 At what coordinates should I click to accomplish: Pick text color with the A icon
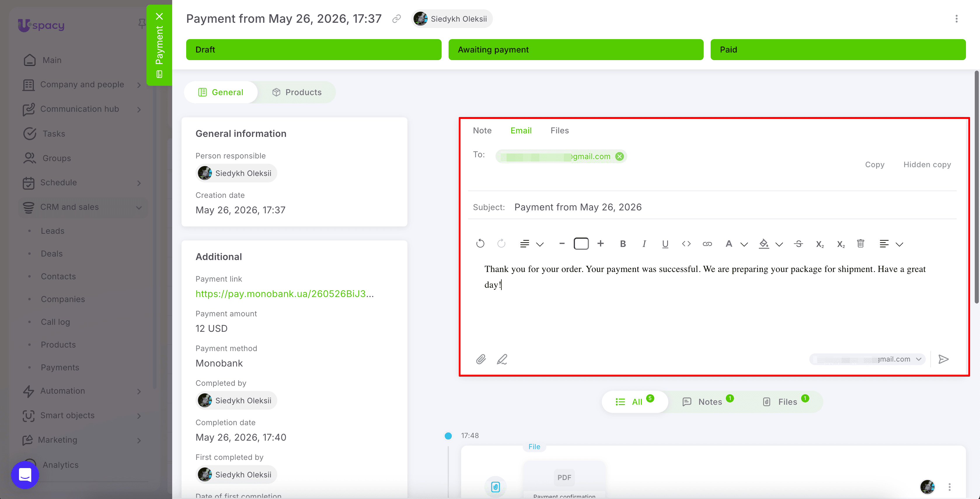tap(728, 244)
